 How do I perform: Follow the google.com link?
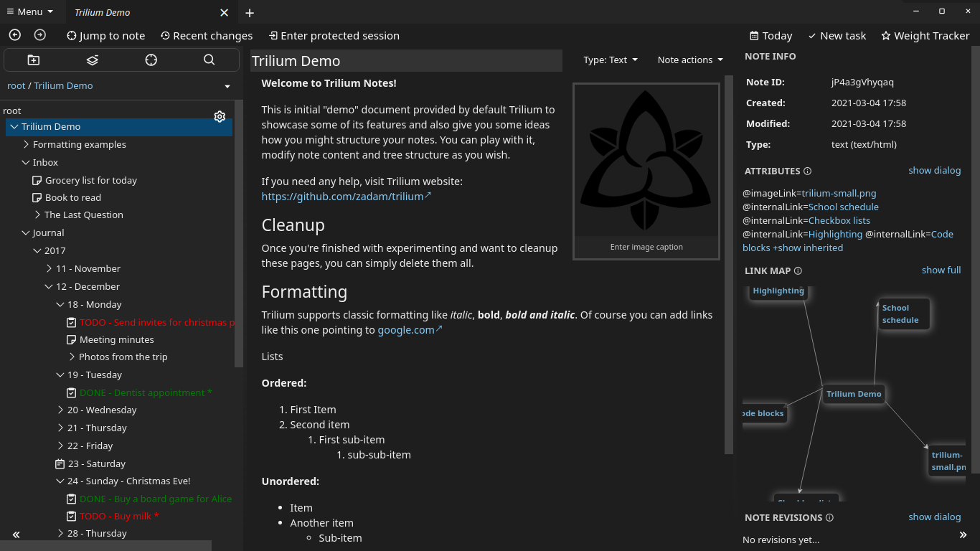410,330
